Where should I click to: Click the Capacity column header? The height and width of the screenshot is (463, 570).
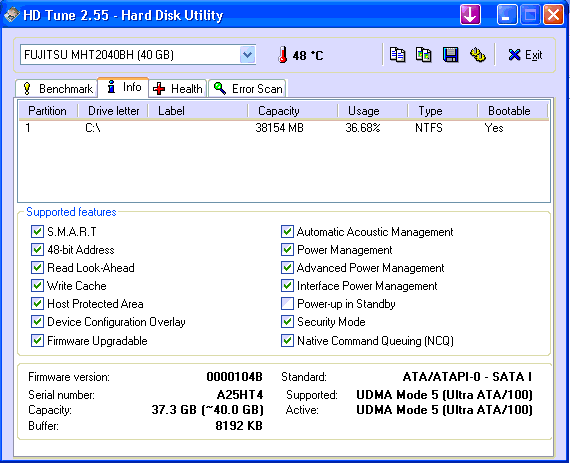(293, 110)
